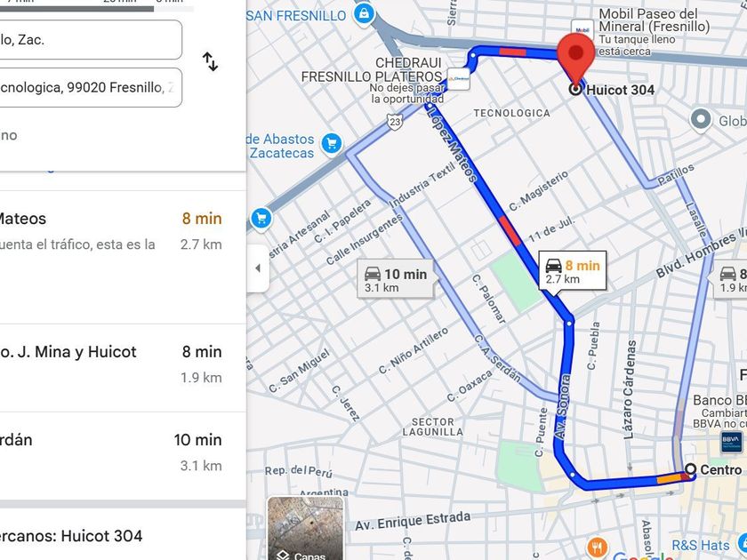The height and width of the screenshot is (560, 747).
Task: Click the Centro origin point circle
Action: (x=691, y=469)
